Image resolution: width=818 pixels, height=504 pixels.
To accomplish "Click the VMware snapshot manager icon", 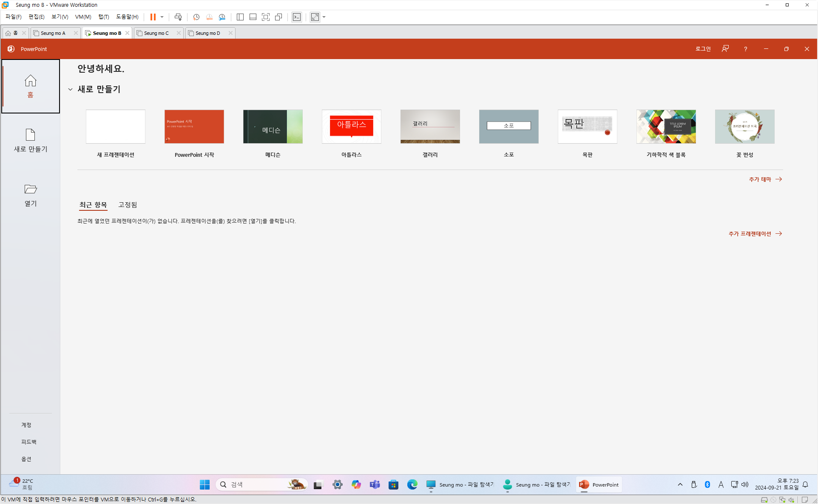I will point(222,17).
